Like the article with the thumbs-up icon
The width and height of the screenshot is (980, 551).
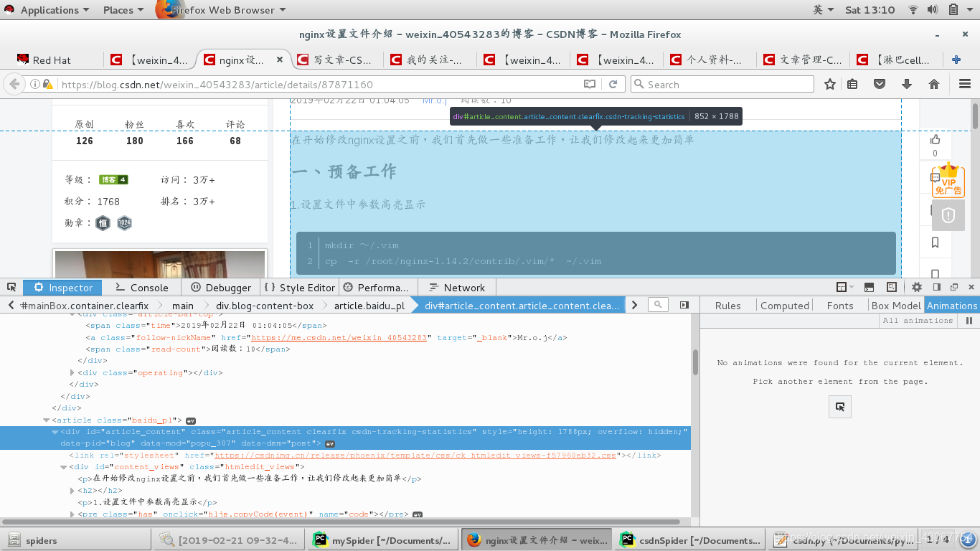(x=935, y=139)
